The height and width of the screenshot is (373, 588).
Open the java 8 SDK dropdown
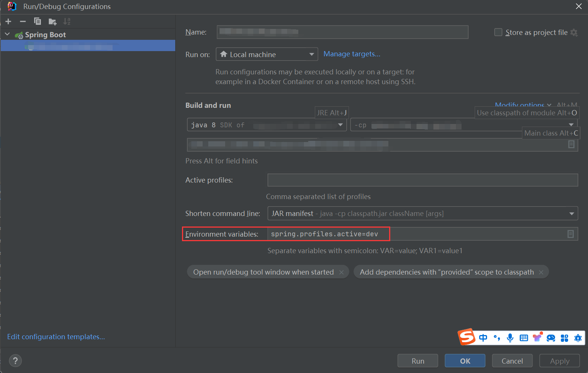[267, 125]
